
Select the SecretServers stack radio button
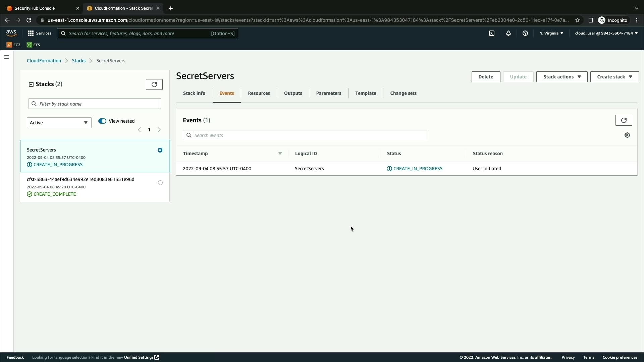(160, 150)
